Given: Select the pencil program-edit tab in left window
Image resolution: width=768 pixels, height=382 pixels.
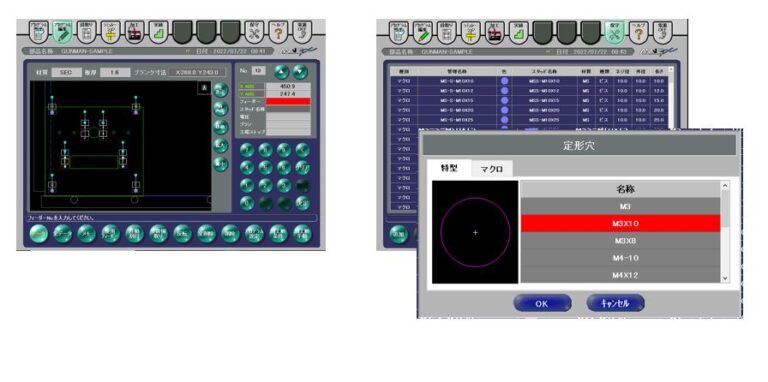Looking at the screenshot, I should (62, 32).
